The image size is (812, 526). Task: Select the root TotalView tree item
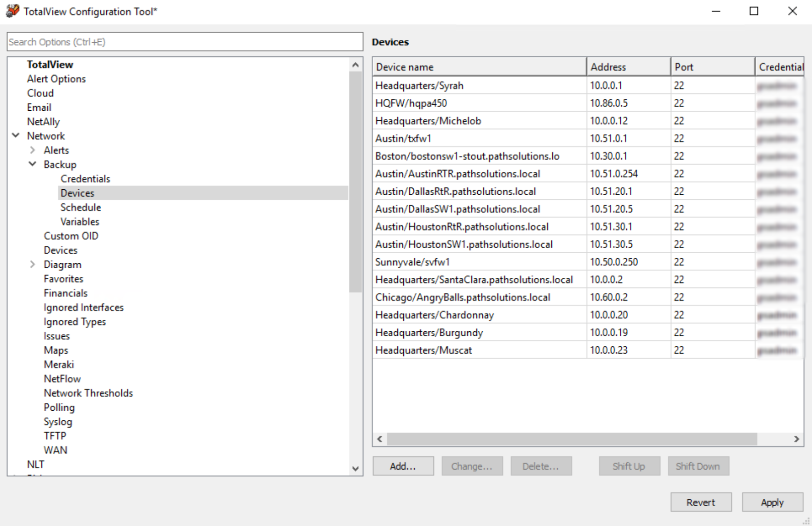pyautogui.click(x=50, y=64)
